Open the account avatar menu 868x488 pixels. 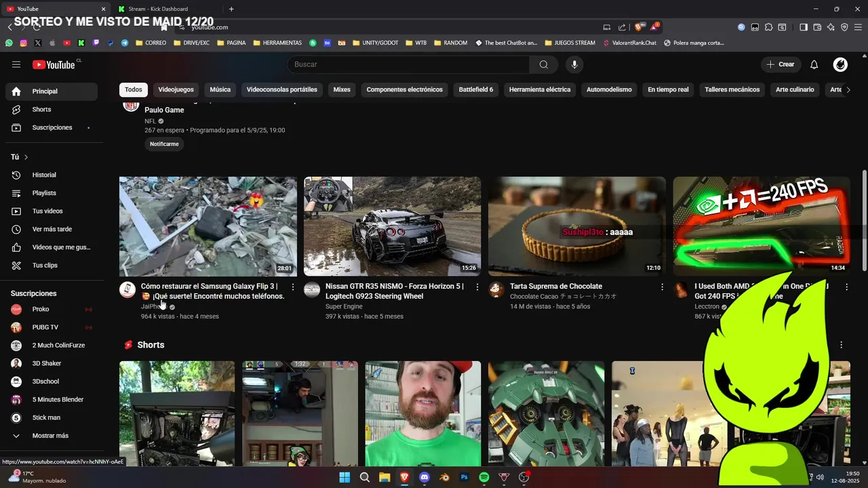point(840,64)
